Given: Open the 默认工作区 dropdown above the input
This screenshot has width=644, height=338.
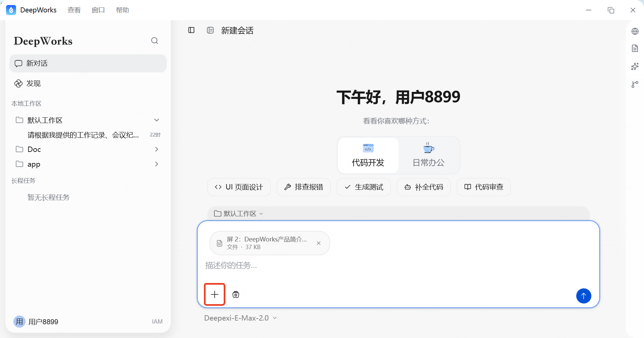Looking at the screenshot, I should coord(238,214).
